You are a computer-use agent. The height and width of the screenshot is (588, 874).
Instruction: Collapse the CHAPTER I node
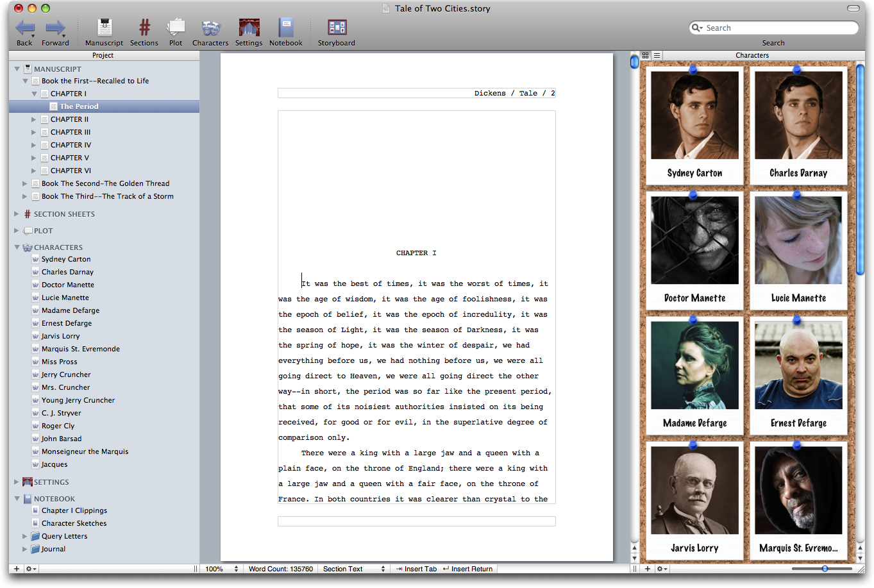point(35,94)
